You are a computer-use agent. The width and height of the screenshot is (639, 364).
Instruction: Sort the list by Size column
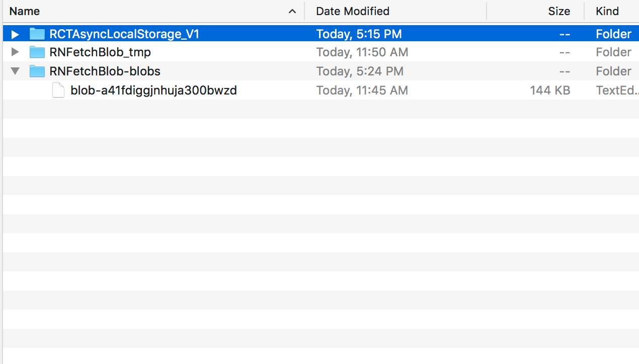click(x=559, y=11)
